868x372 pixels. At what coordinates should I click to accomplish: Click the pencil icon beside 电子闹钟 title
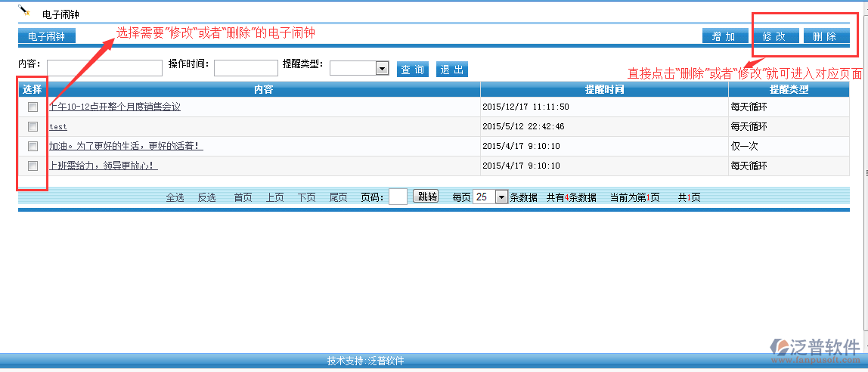(24, 11)
